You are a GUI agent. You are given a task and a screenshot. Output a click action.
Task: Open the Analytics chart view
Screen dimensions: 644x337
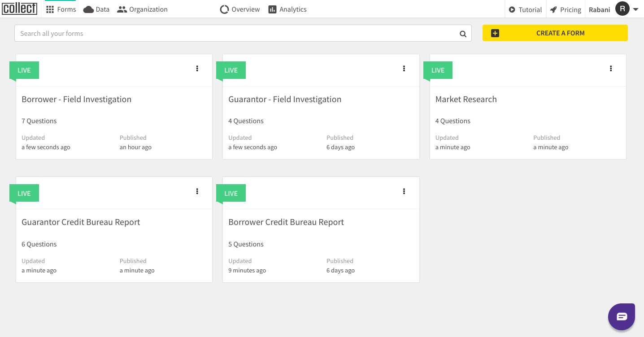click(287, 9)
